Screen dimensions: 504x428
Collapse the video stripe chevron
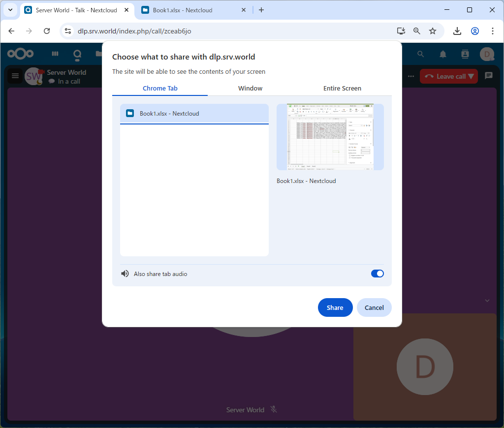[x=487, y=301]
